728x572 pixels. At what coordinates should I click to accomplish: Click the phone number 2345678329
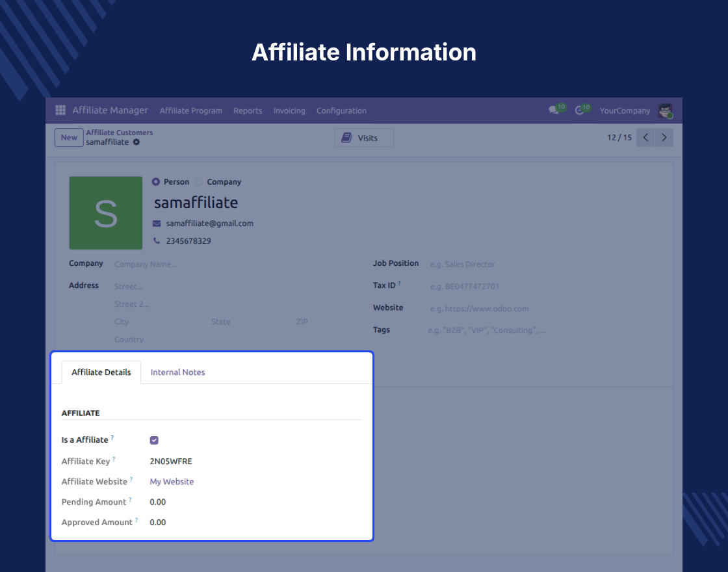tap(188, 241)
